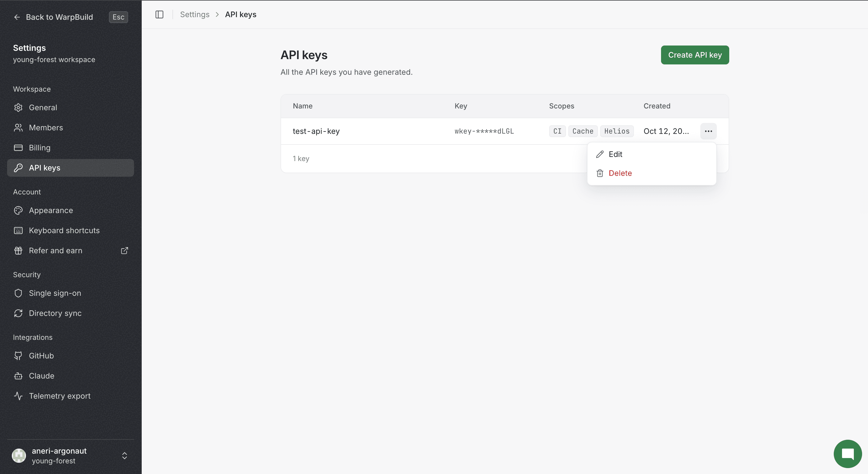Click the API keys key icon

point(18,168)
